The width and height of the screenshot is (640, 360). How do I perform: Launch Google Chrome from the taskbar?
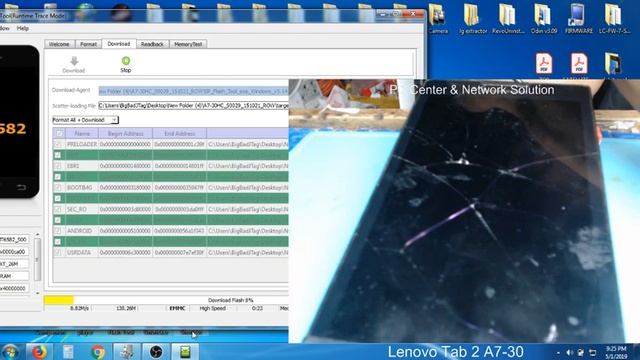98,351
